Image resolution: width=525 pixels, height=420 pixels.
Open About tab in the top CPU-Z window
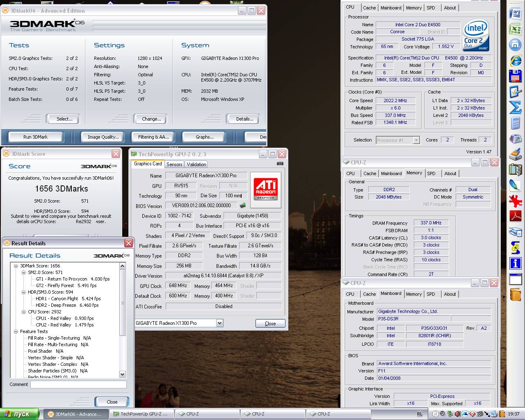450,8
